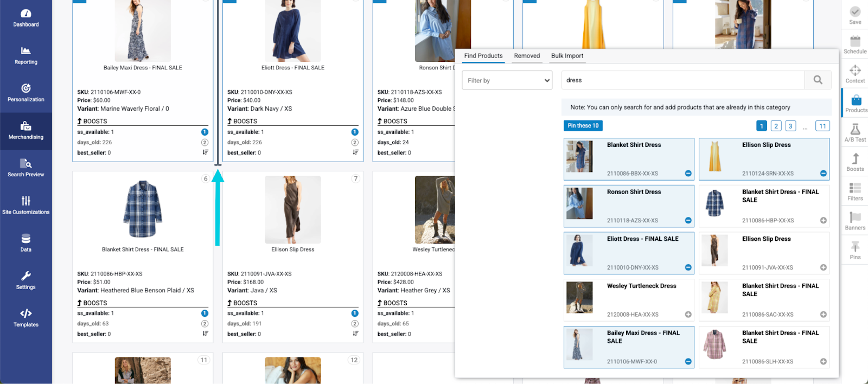Click position badge 6 on Blanket Shirt Dress card

205,178
